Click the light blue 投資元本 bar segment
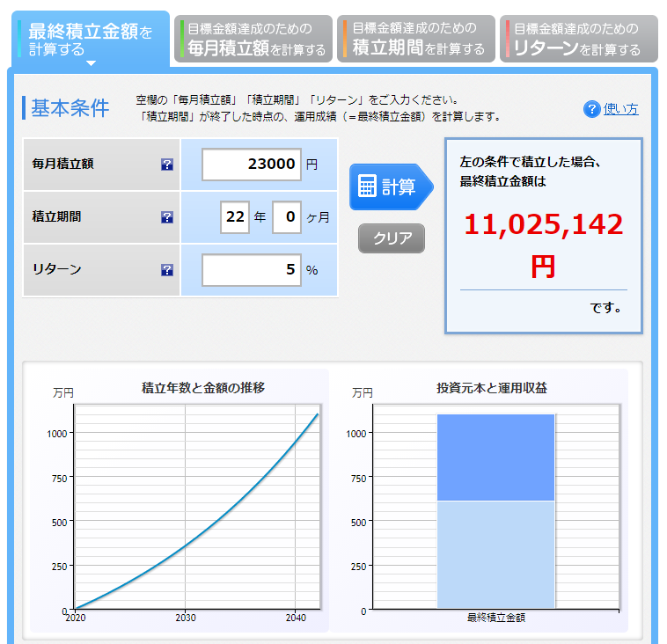Viewport: 667px width, 644px height. pos(496,554)
